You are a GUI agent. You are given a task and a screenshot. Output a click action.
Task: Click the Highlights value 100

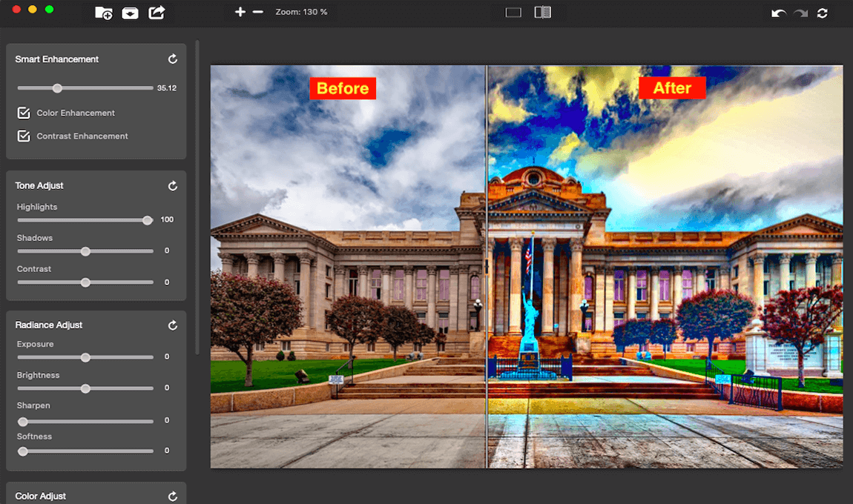tap(167, 219)
